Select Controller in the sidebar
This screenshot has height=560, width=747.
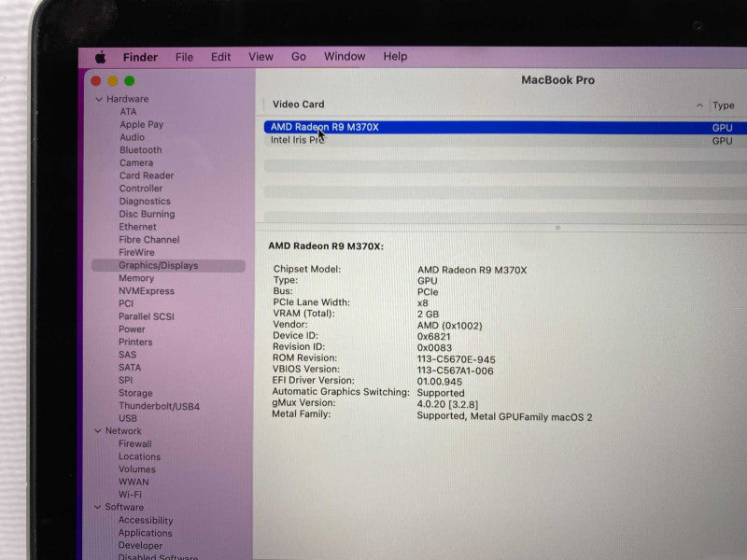141,189
